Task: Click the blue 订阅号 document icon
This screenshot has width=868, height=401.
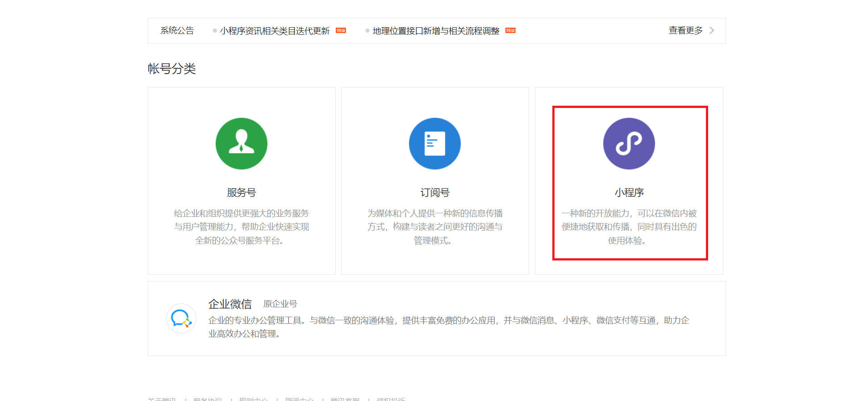Action: [x=434, y=144]
